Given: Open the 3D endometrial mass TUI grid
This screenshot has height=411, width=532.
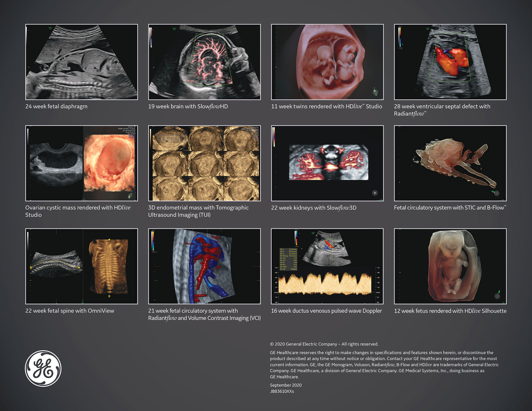Looking at the screenshot, I should pos(204,163).
